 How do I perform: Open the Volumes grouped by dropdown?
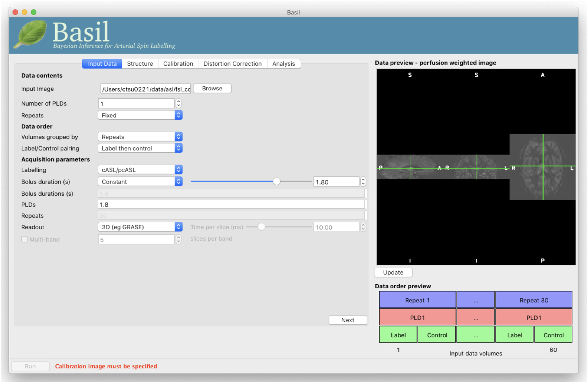pos(140,137)
